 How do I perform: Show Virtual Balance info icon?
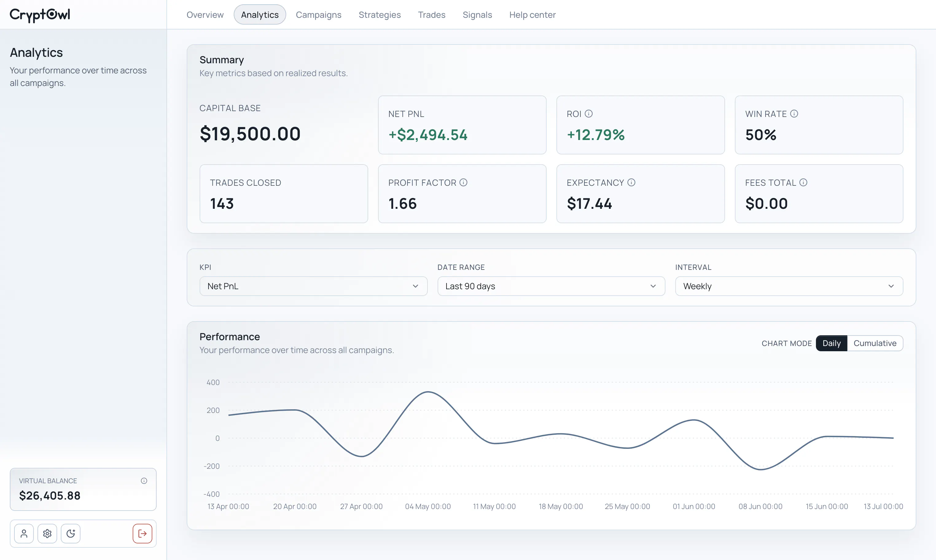point(144,480)
